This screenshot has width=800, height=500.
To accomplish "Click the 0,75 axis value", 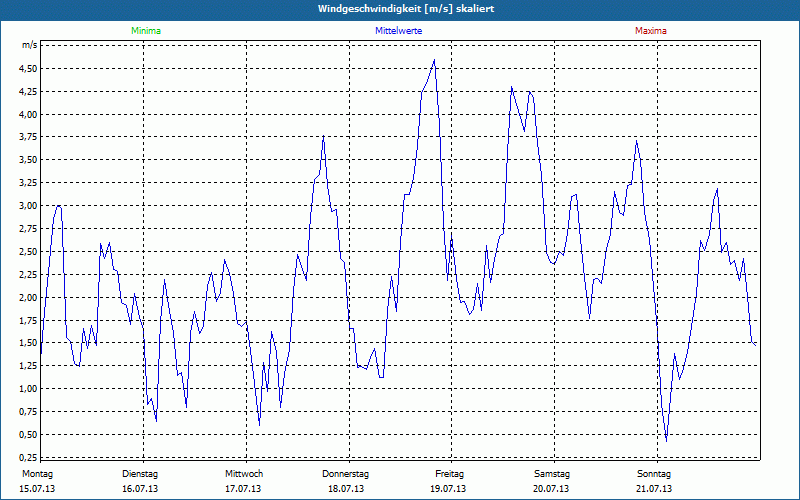I will coord(29,412).
